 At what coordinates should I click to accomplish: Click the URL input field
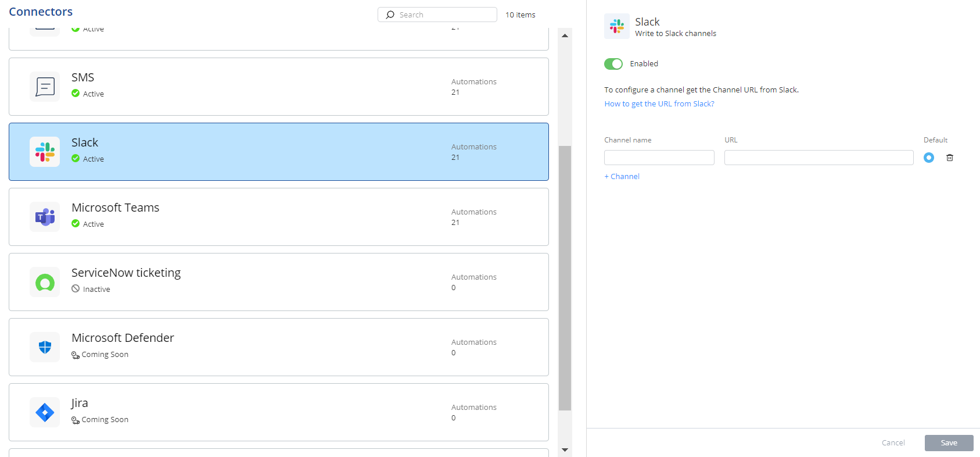click(x=819, y=158)
